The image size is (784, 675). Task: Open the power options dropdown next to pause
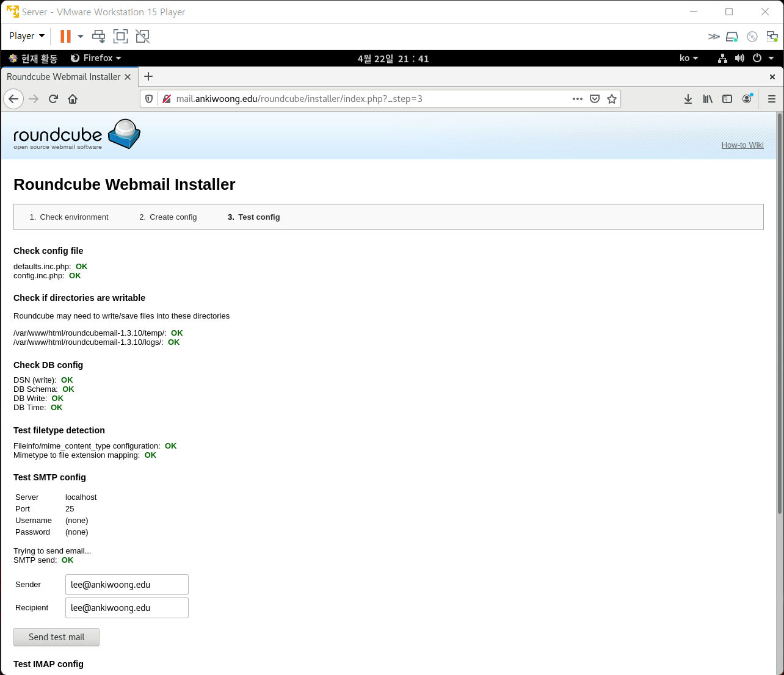[x=81, y=37]
